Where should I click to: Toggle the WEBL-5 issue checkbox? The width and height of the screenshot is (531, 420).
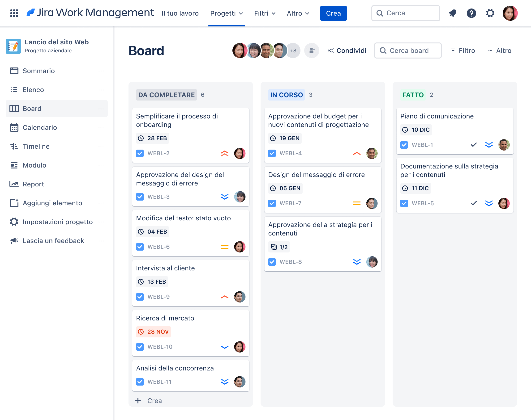tap(404, 203)
